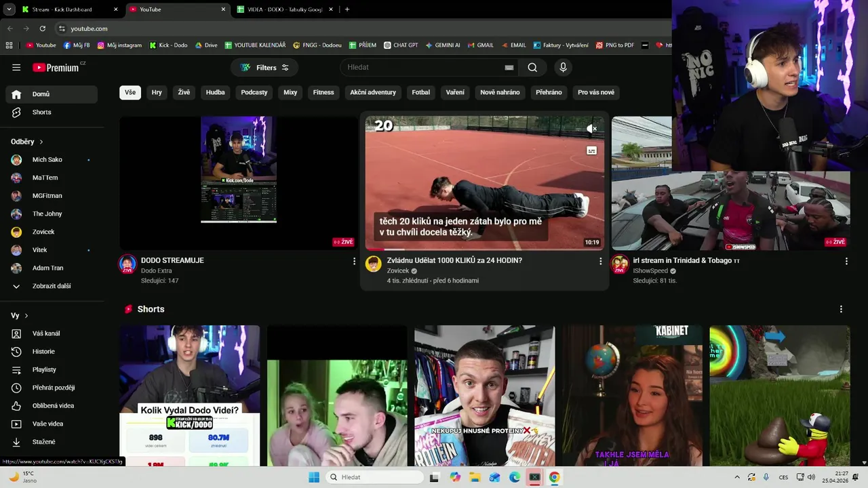Open Zovicek subscription in sidebar
The image size is (868, 488).
tap(52, 232)
